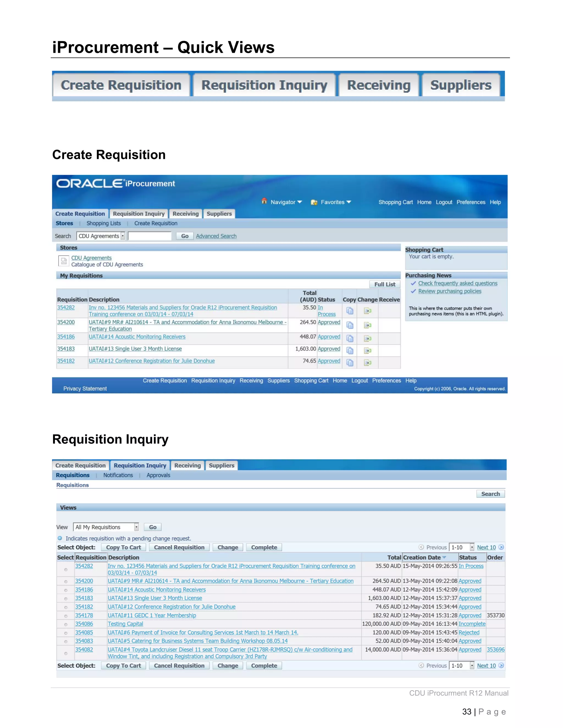
Task: Click the Change icon for requisition 354200
Action: 368,325
